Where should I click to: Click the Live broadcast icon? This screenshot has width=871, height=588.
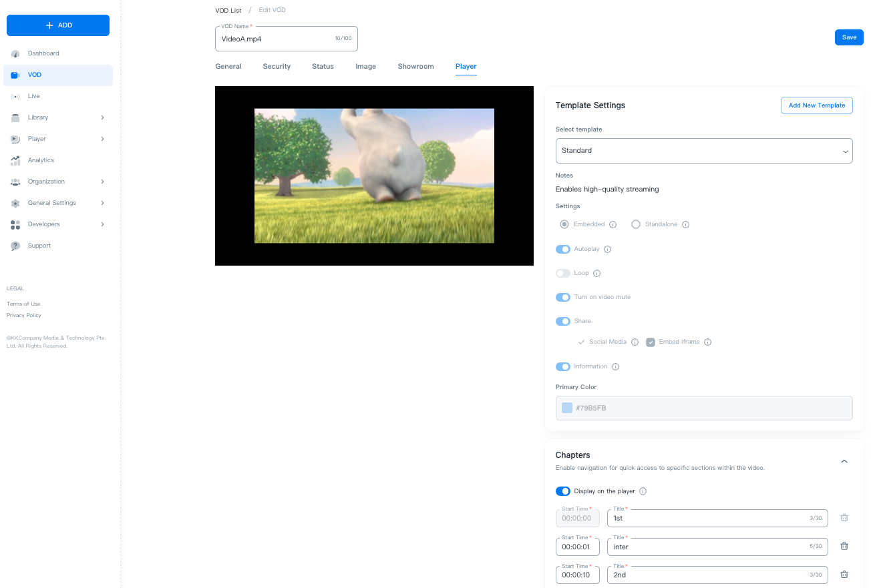point(15,96)
